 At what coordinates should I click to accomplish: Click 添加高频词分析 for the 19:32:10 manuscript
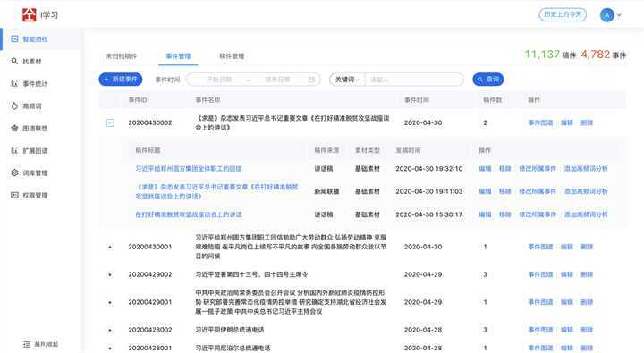point(586,168)
